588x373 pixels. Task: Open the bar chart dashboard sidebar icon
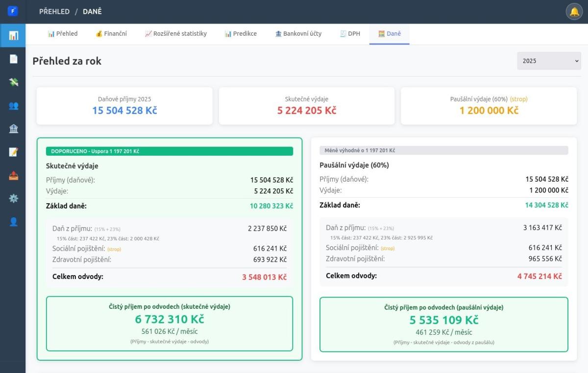click(13, 36)
